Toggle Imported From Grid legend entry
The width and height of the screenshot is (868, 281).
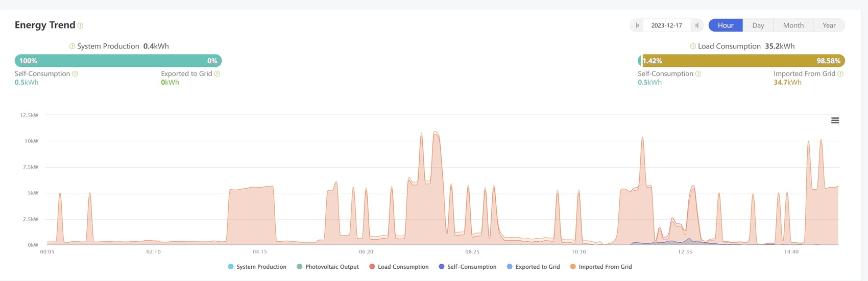pyautogui.click(x=600, y=267)
